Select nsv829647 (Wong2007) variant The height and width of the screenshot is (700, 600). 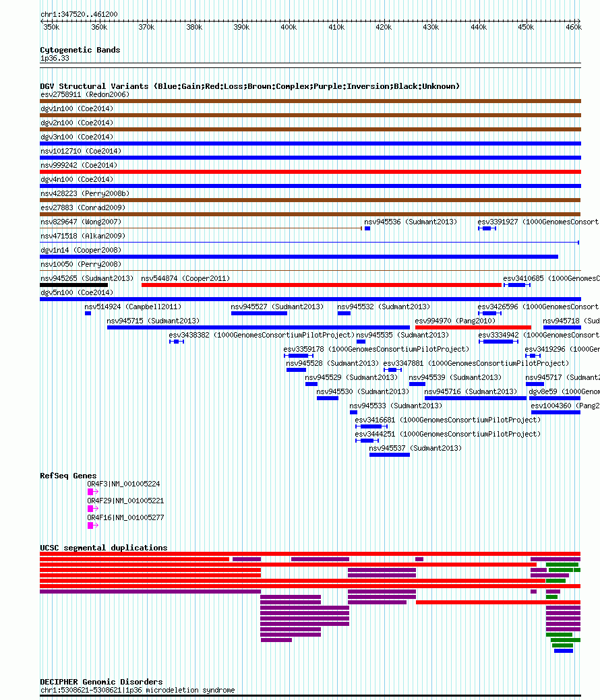[x=81, y=222]
